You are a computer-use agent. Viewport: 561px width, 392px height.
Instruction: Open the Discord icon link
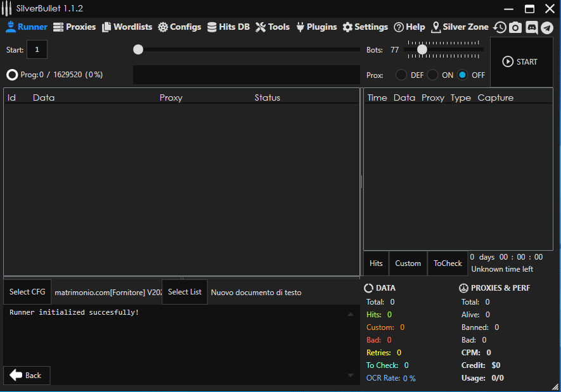531,27
